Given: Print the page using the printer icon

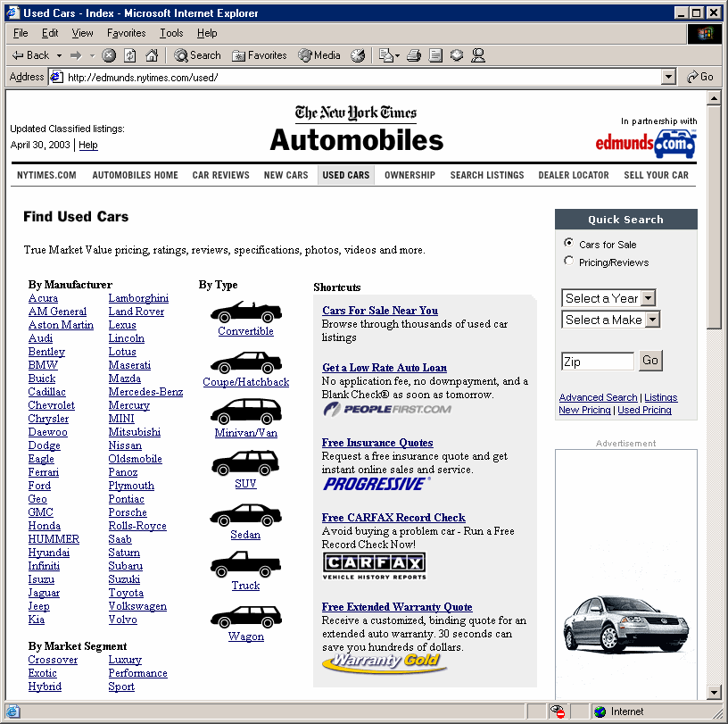Looking at the screenshot, I should pyautogui.click(x=414, y=55).
